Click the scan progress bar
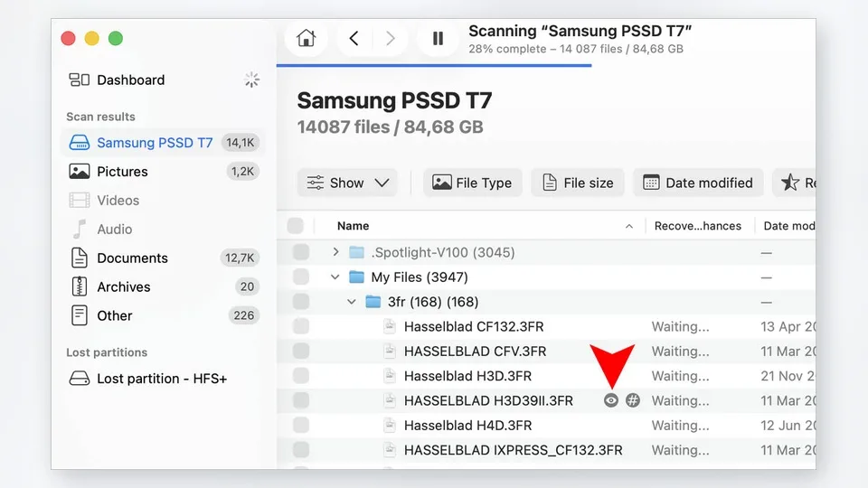Image resolution: width=868 pixels, height=488 pixels. (x=434, y=65)
